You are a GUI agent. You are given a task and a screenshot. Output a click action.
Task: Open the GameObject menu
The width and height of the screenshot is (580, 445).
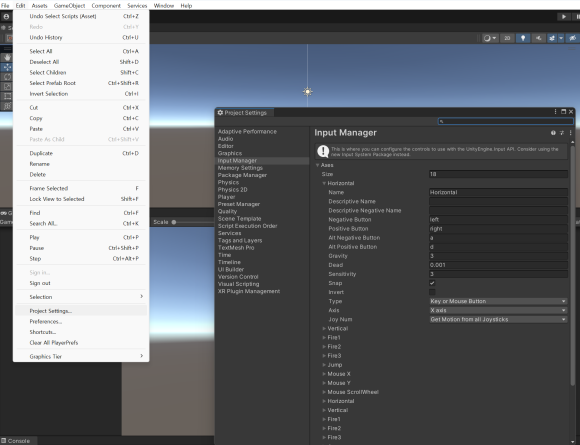(69, 6)
